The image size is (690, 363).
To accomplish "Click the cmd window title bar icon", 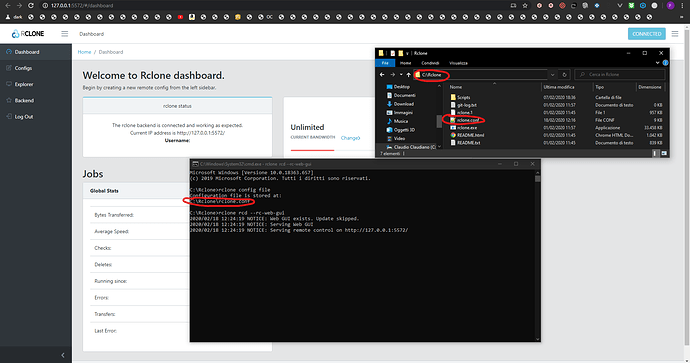I will (x=195, y=164).
